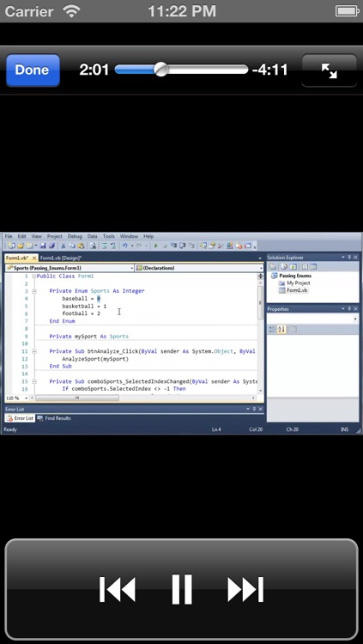The height and width of the screenshot is (644, 363).
Task: Click the Paste icon in the toolbar
Action: (81, 246)
